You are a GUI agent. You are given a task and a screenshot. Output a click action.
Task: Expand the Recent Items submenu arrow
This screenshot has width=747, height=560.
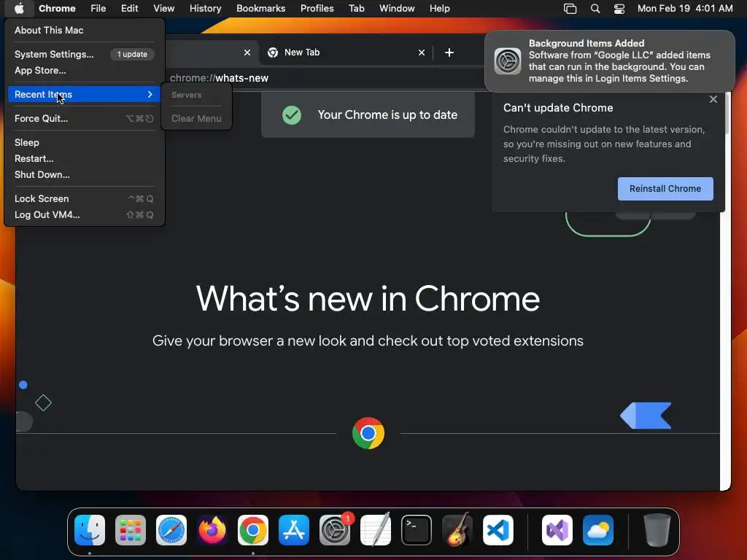(x=150, y=94)
